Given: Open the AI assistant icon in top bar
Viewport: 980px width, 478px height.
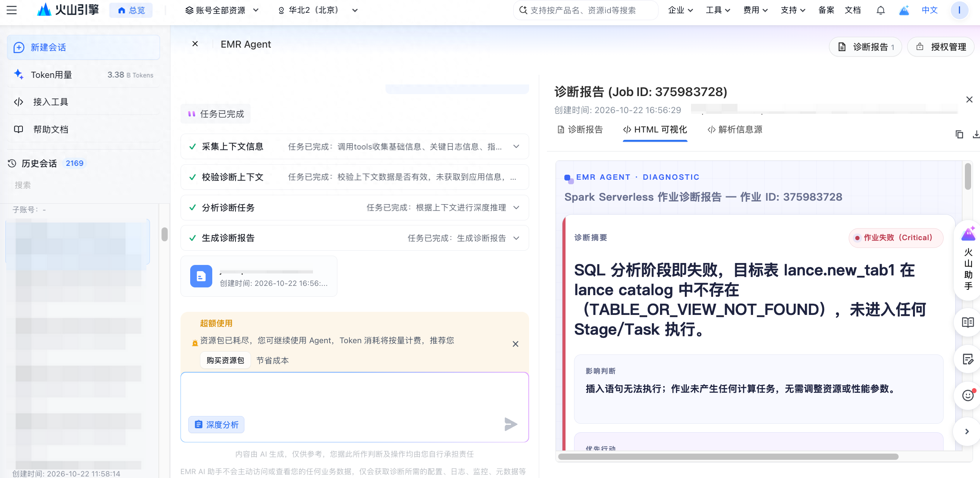Looking at the screenshot, I should pos(904,10).
